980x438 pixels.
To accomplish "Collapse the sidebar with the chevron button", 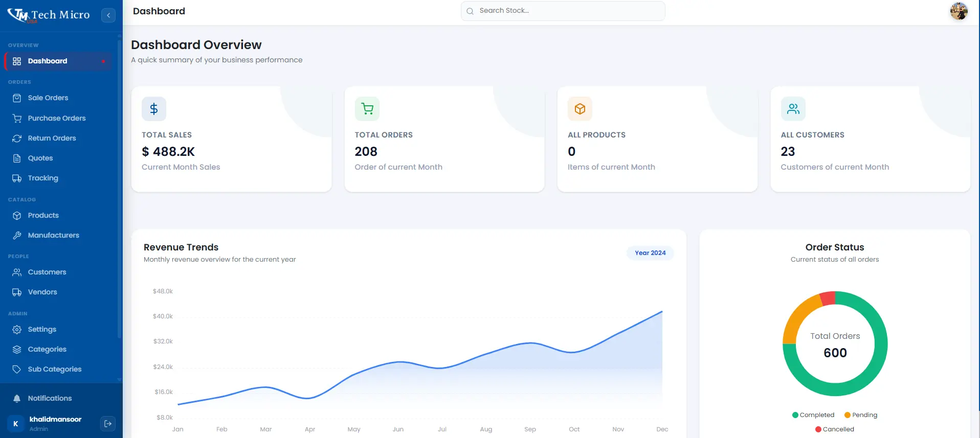I will [108, 15].
